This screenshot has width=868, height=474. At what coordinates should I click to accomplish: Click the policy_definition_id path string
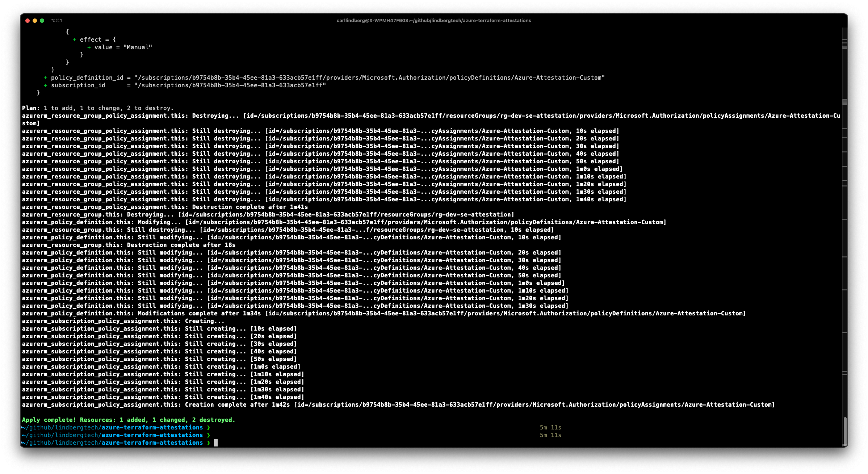click(x=369, y=78)
